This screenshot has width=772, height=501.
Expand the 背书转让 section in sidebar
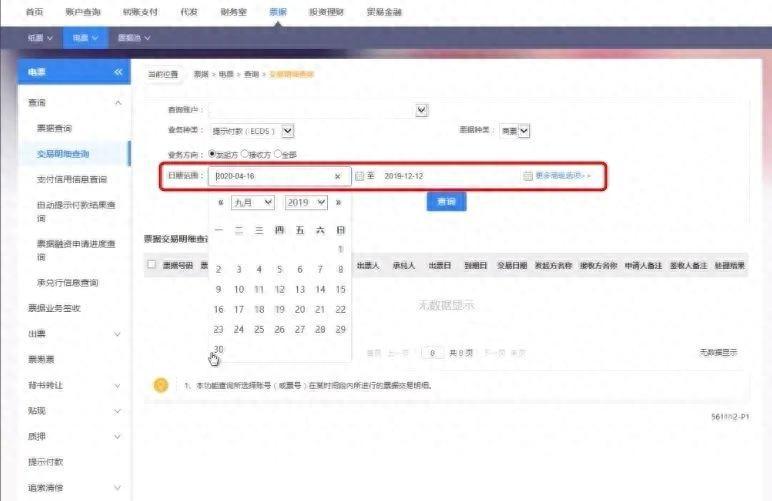click(x=118, y=385)
